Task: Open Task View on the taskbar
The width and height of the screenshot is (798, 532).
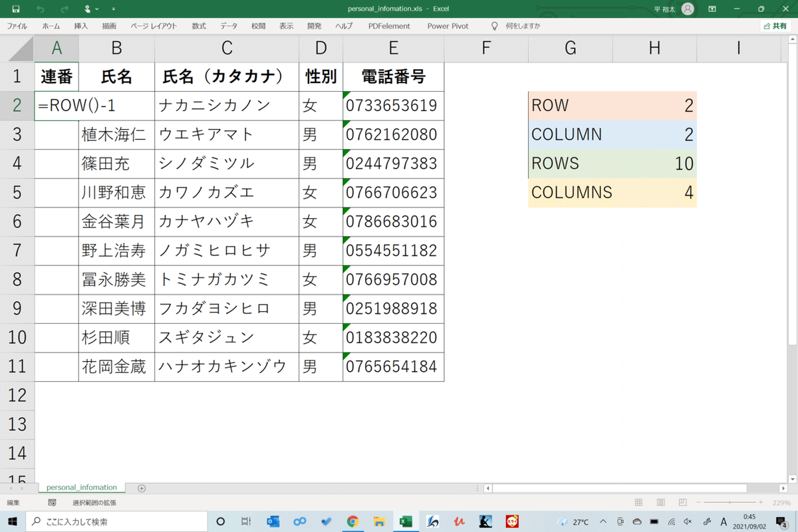Action: (x=245, y=521)
